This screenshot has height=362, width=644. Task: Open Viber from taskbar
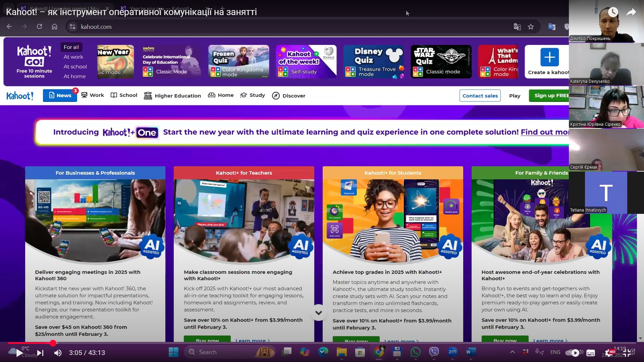click(434, 352)
